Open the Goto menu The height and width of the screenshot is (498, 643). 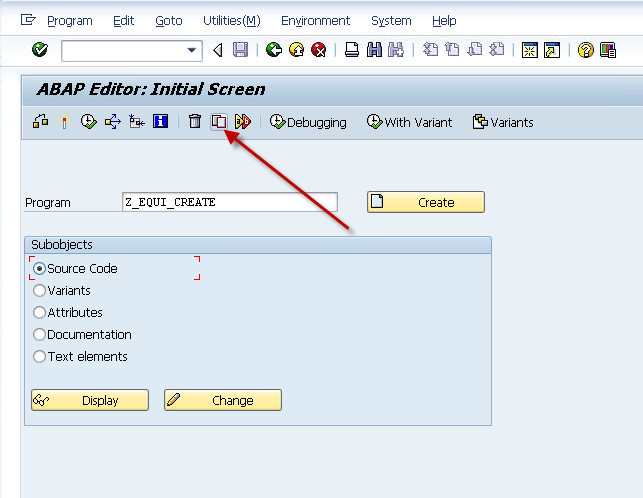click(169, 21)
